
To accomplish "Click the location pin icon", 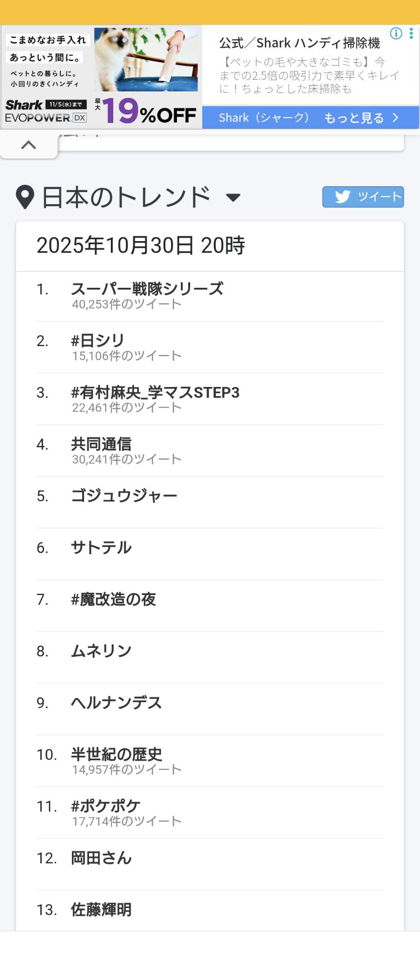I will [x=25, y=197].
